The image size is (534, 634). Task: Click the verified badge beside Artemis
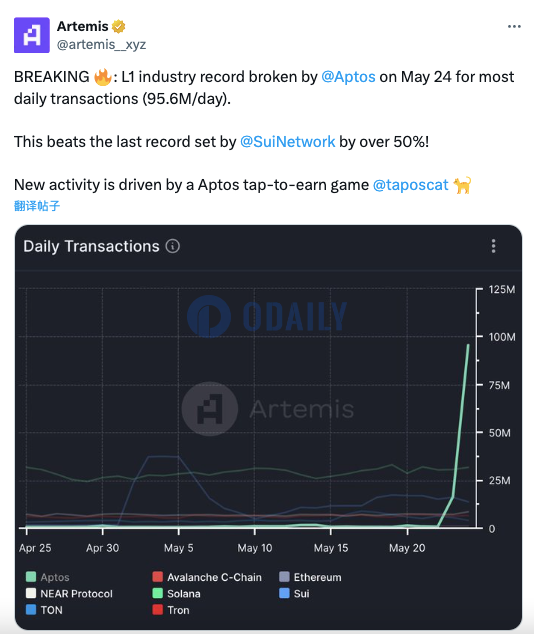point(118,27)
